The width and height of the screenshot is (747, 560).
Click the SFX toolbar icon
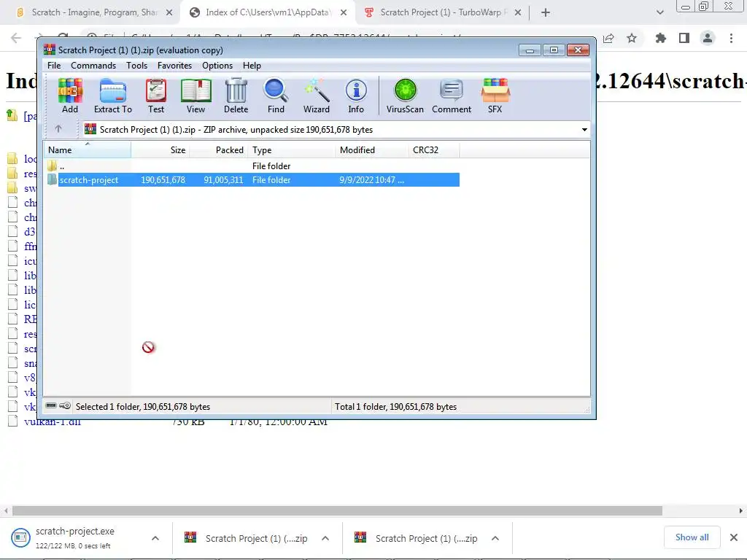click(495, 96)
